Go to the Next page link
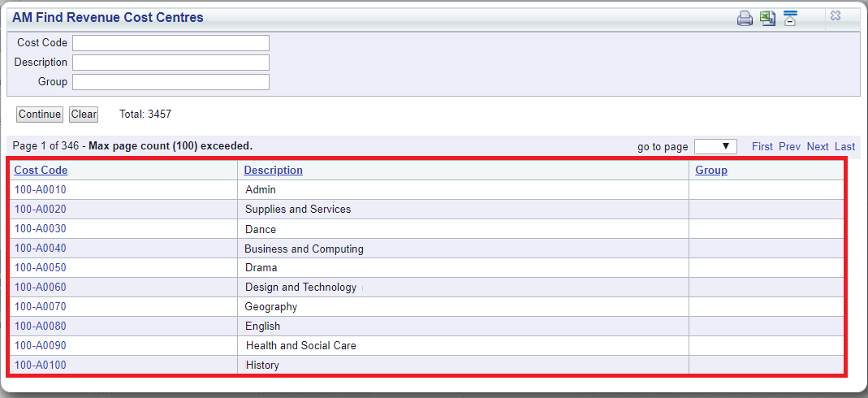Image resolution: width=868 pixels, height=398 pixels. coord(818,147)
